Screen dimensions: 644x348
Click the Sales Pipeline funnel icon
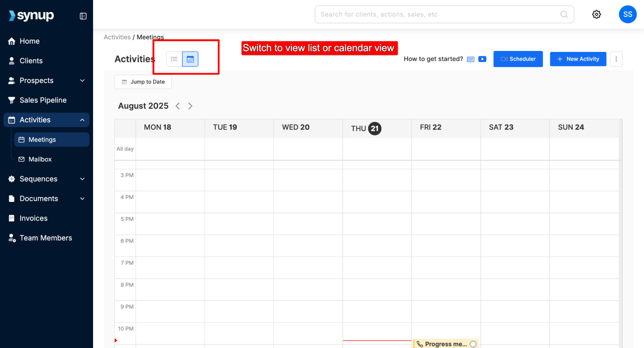12,100
